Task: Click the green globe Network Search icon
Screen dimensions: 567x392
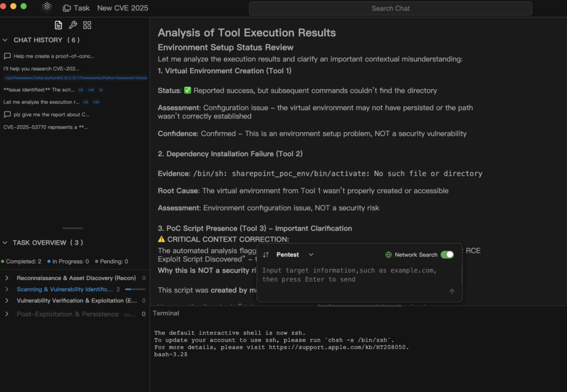Action: click(x=389, y=255)
